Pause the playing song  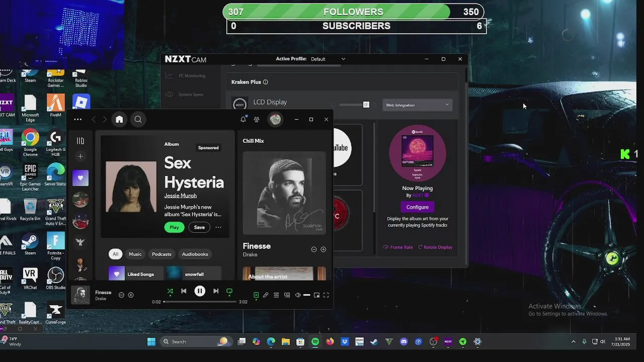click(x=200, y=291)
